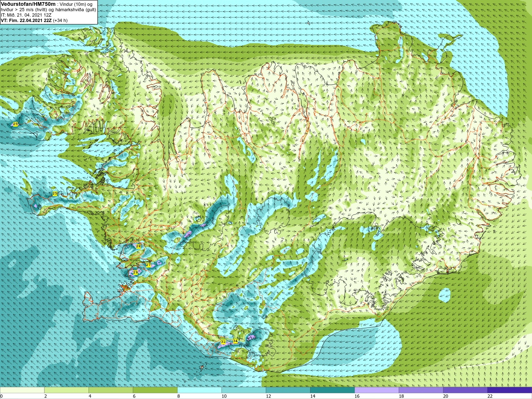The height and width of the screenshot is (399, 532).
Task: Click the yellow gust label 31
Action: 223,342
